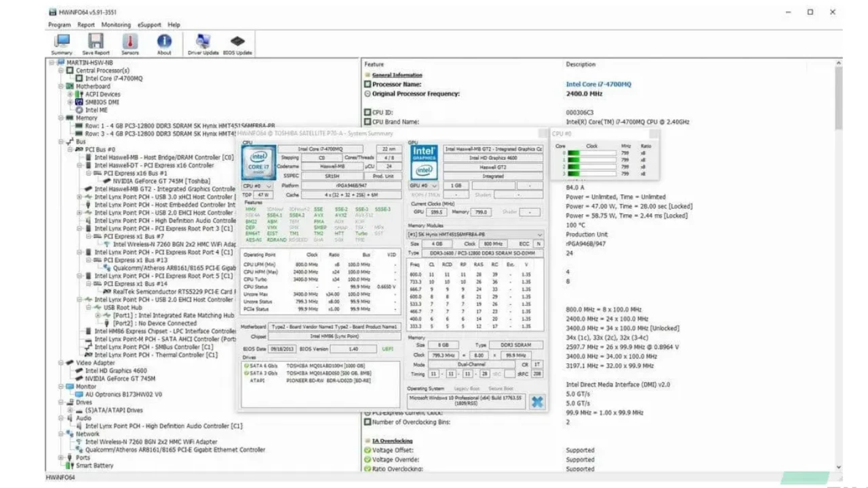Image resolution: width=868 pixels, height=488 pixels.
Task: Click the SMBIOS DMI icon
Action: pos(79,102)
